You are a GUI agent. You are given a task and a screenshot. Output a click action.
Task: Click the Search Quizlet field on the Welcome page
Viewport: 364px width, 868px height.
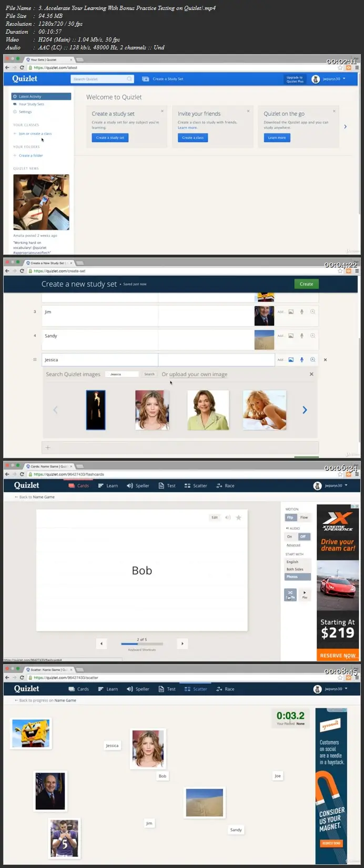coord(102,79)
